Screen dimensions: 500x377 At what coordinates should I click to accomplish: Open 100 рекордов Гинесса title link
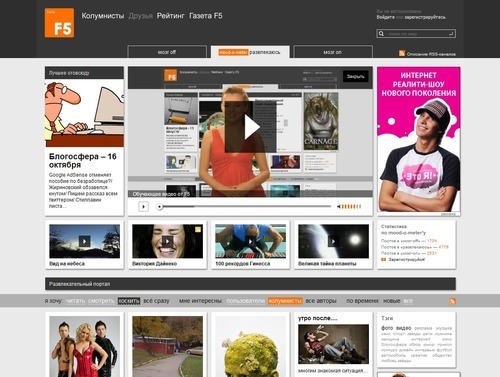(243, 264)
